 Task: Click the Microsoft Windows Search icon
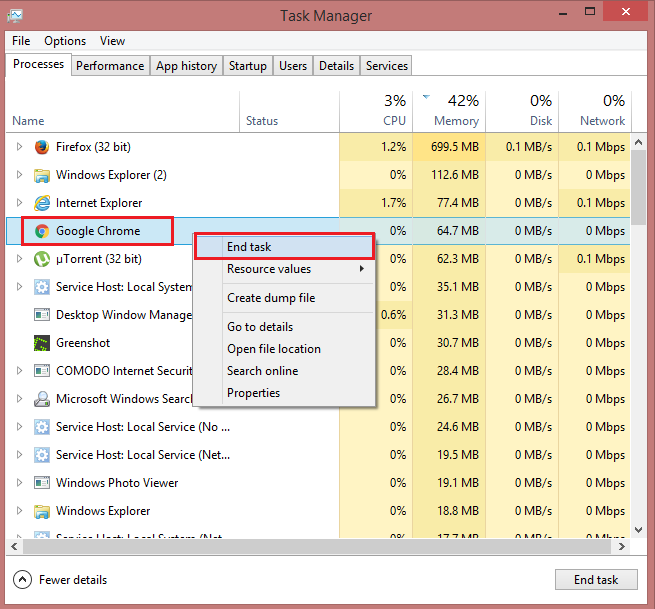pos(42,399)
